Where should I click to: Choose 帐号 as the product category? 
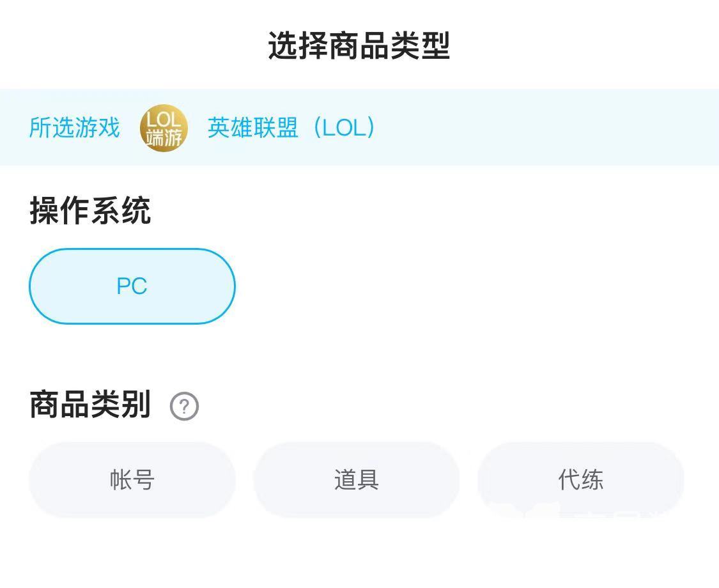(132, 479)
